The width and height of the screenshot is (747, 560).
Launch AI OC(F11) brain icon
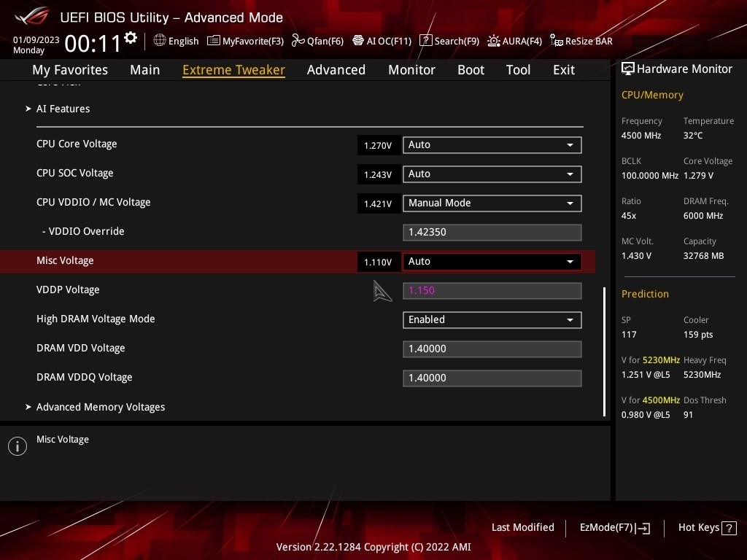tap(357, 41)
